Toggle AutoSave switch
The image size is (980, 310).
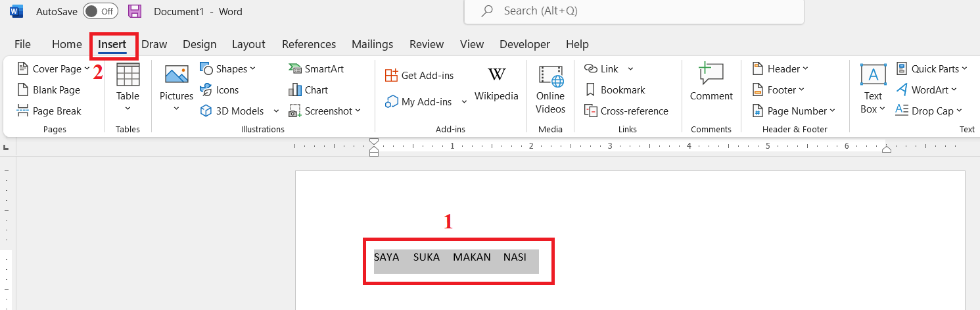(x=101, y=11)
